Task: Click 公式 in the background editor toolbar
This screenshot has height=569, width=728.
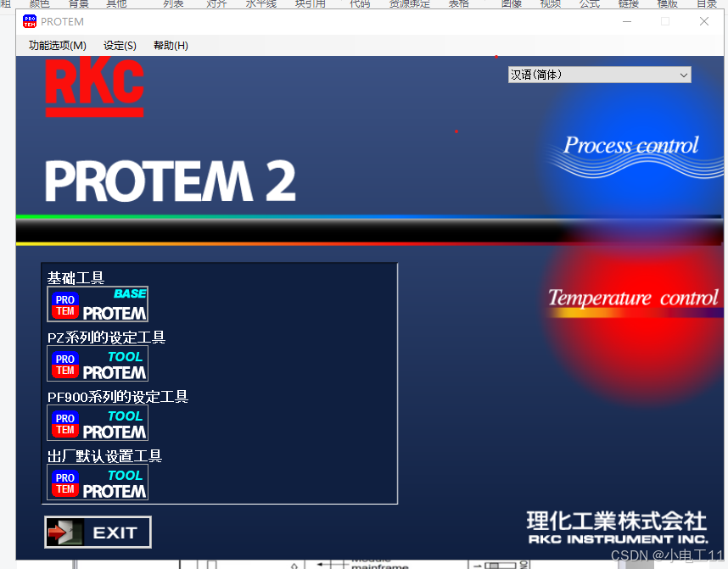Action: [x=590, y=3]
